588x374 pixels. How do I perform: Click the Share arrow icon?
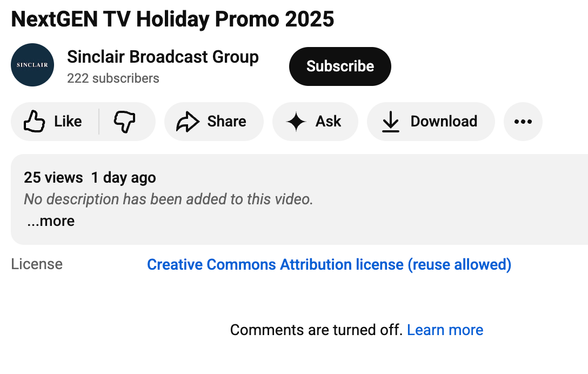[188, 122]
